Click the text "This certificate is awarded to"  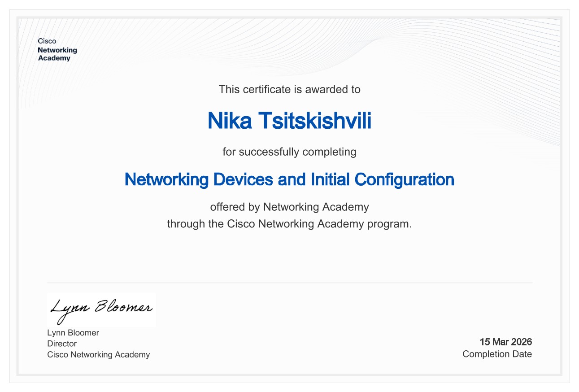(289, 89)
